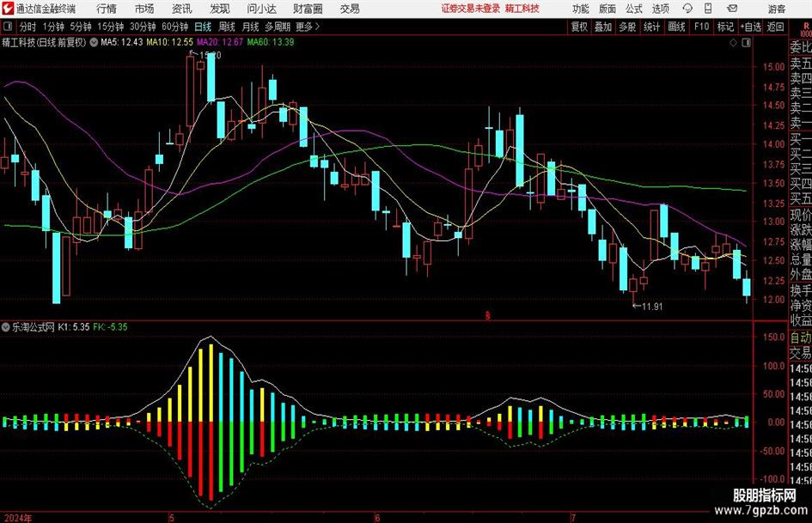Toggle the left sidebar panel icon
Viewport: 812px width, 523px height.
click(7, 27)
